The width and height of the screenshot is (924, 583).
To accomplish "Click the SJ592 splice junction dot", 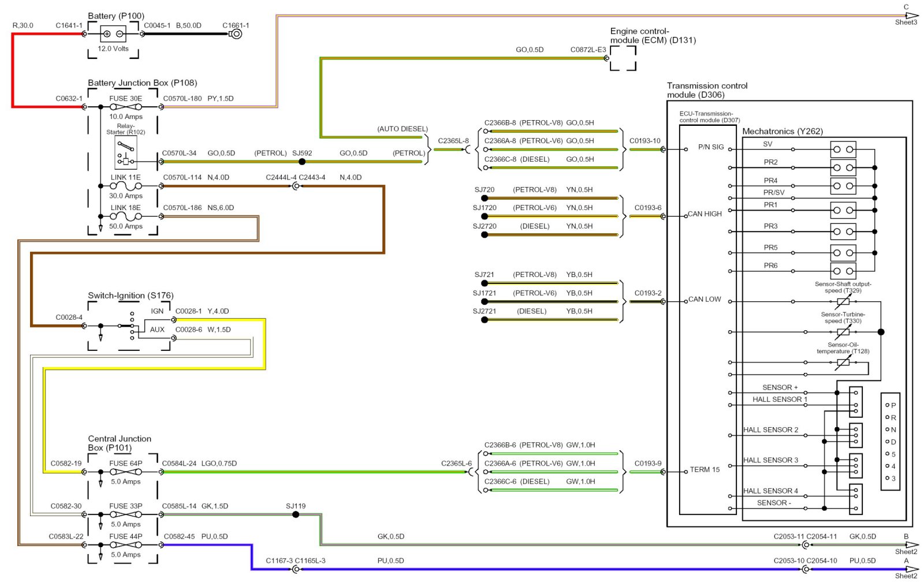I will click(x=302, y=162).
